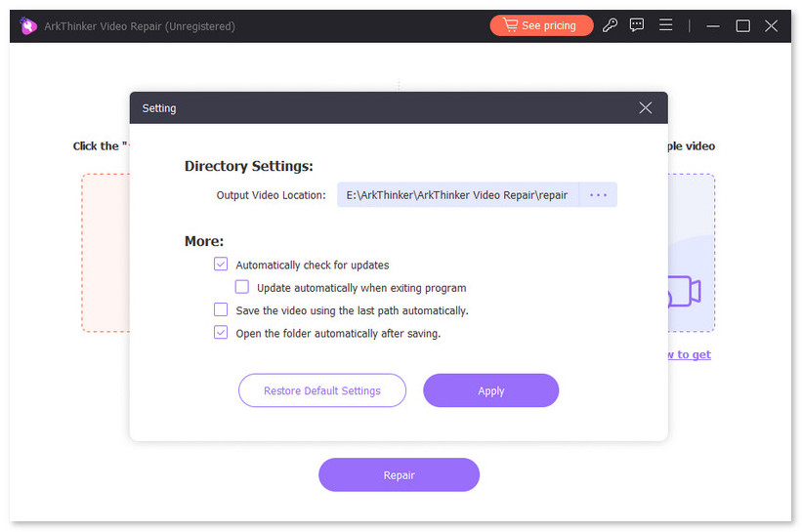The width and height of the screenshot is (802, 532).
Task: Close the Setting dialog
Action: pyautogui.click(x=645, y=107)
